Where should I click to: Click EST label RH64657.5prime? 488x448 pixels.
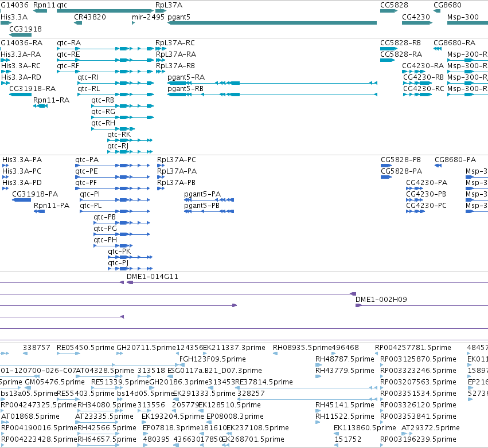(x=107, y=439)
